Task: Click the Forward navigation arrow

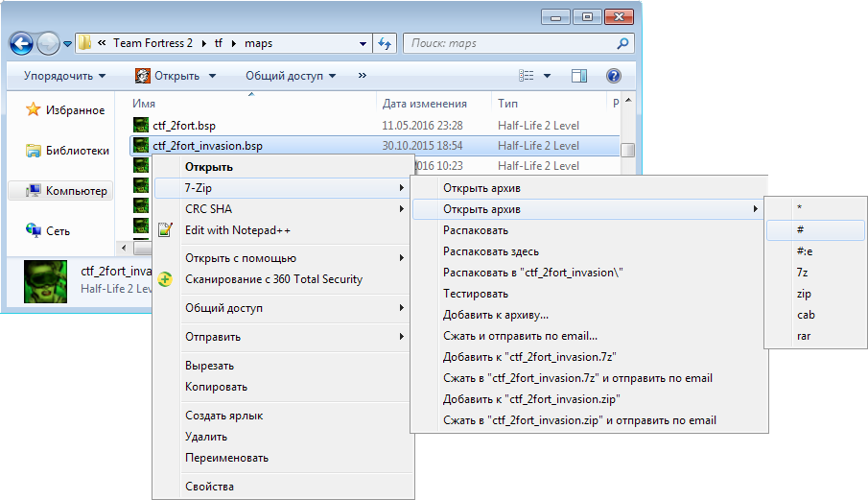Action: coord(48,43)
